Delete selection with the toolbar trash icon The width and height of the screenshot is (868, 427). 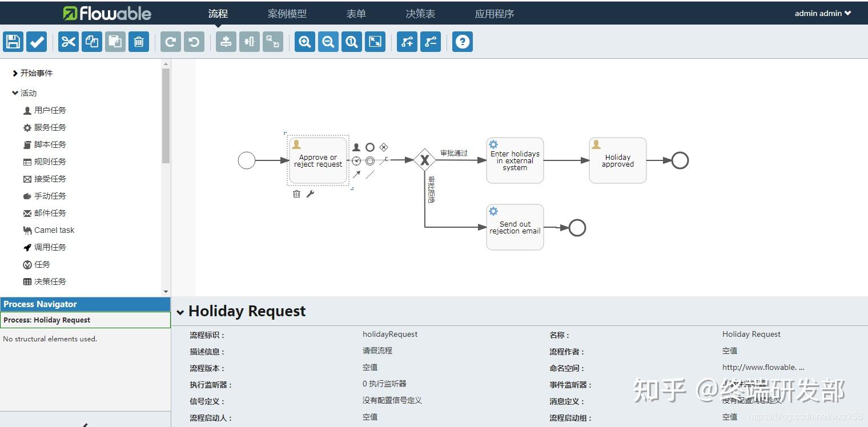point(138,41)
